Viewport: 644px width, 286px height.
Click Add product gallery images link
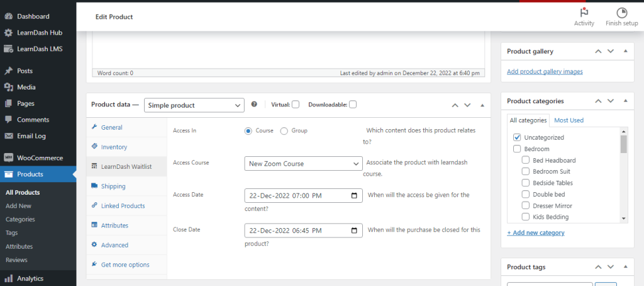(x=545, y=72)
